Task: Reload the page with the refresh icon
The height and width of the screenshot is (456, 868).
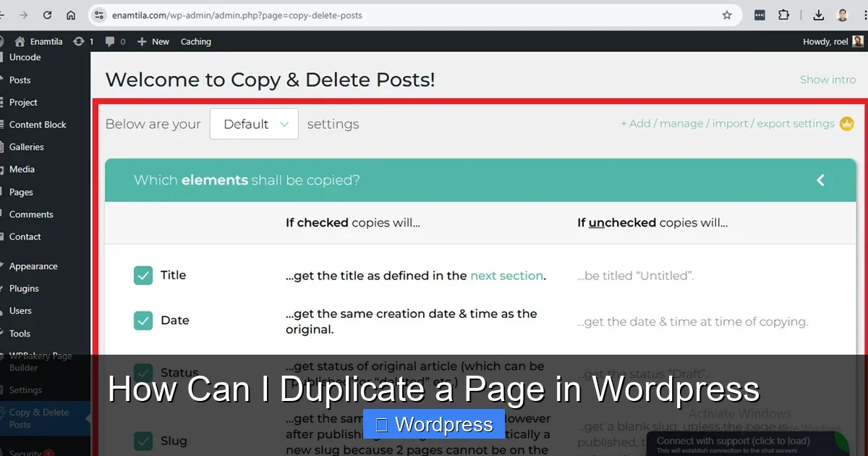Action: pyautogui.click(x=47, y=14)
